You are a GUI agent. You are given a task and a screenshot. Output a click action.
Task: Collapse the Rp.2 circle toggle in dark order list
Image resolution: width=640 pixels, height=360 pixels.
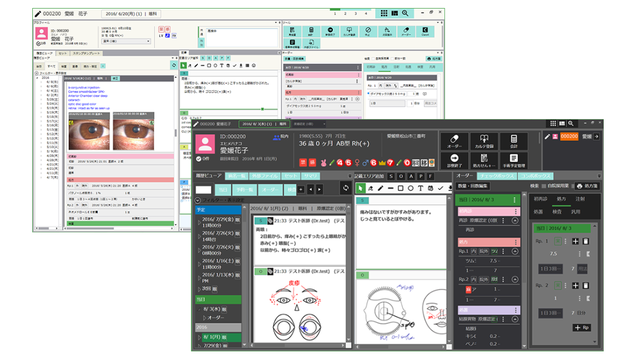515,280
